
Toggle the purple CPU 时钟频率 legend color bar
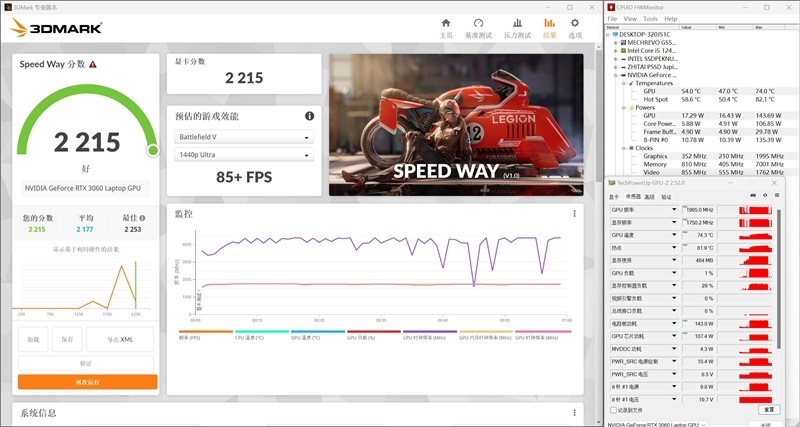(x=430, y=332)
